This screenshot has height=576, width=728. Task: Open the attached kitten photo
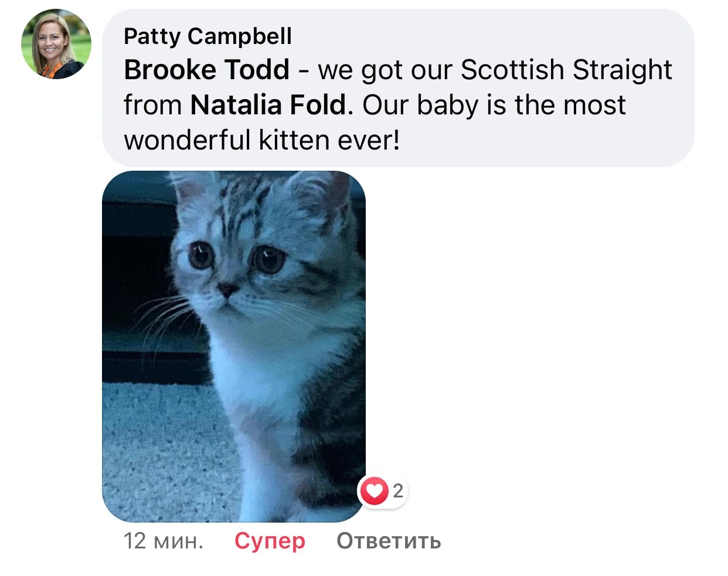233,346
